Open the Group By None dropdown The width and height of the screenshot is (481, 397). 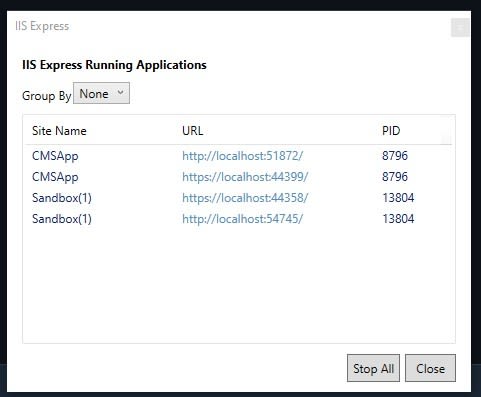tap(101, 93)
